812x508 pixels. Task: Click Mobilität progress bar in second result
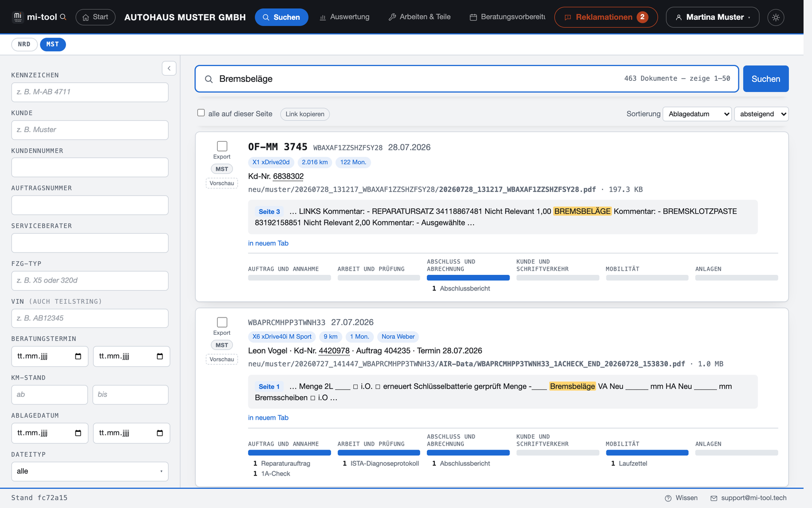(x=647, y=453)
